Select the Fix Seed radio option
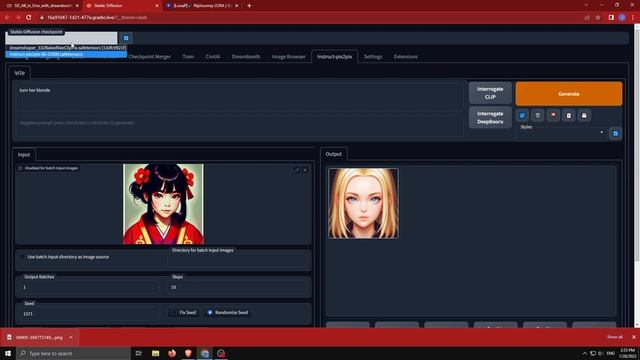The height and width of the screenshot is (360, 640). [184, 313]
